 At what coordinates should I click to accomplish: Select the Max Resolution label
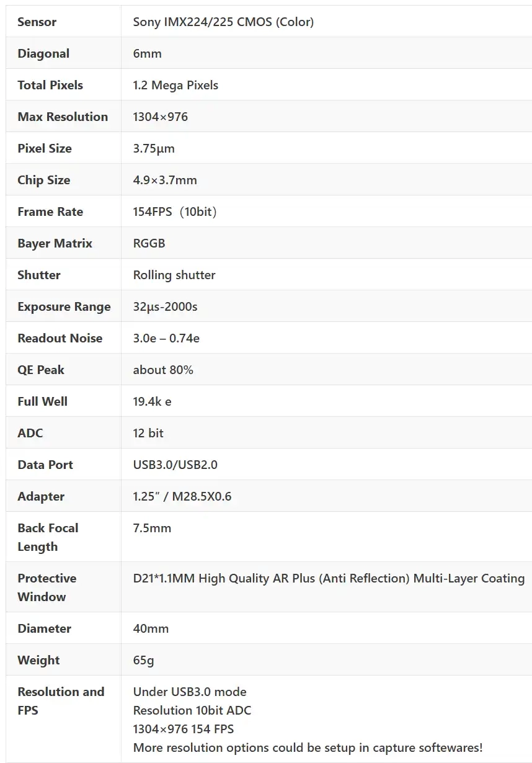63,117
